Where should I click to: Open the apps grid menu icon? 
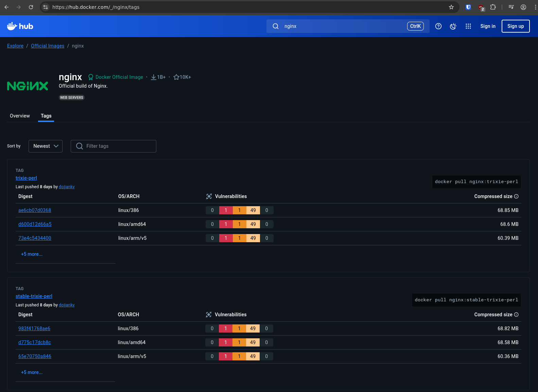468,26
